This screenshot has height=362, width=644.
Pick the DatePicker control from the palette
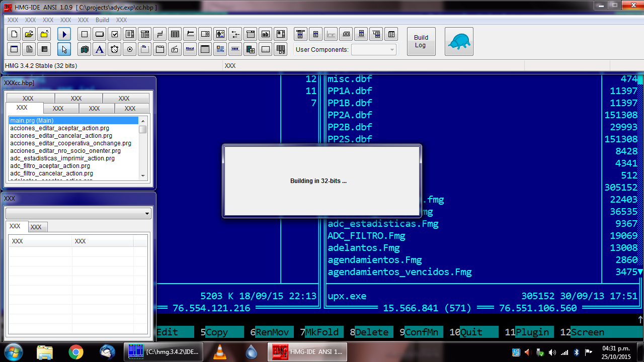[x=251, y=34]
